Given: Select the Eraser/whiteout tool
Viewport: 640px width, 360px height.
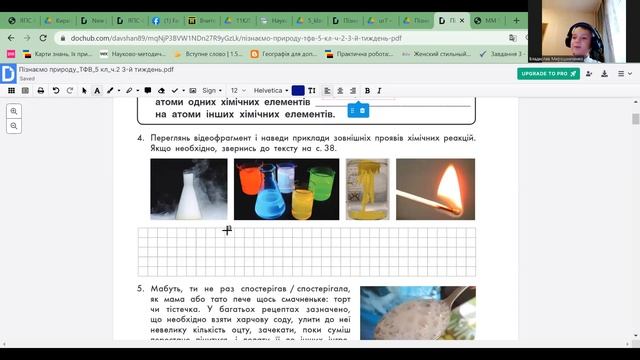Looking at the screenshot, I should click(x=161, y=91).
